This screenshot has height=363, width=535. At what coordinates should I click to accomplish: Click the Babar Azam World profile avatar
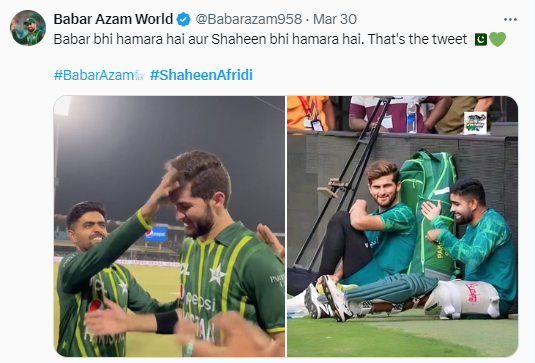(x=28, y=28)
